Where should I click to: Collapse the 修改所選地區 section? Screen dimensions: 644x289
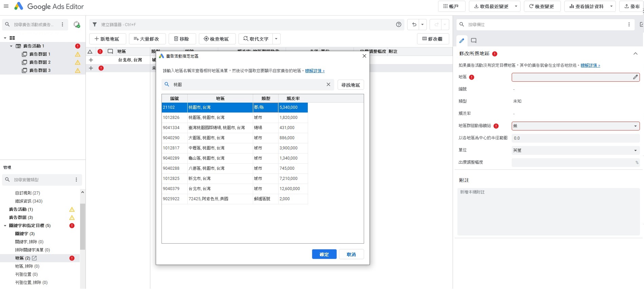click(635, 54)
